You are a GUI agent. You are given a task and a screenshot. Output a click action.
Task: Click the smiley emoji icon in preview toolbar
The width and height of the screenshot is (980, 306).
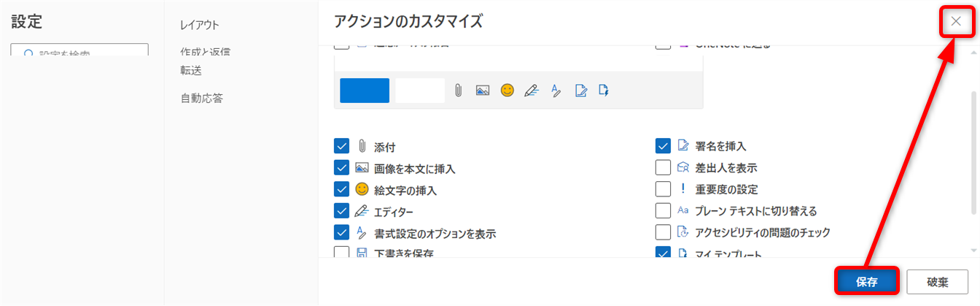click(507, 91)
